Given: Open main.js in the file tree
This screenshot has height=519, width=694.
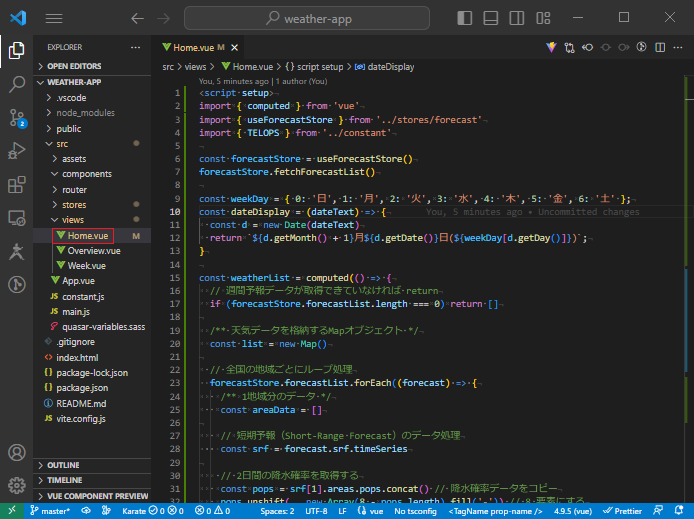Looking at the screenshot, I should point(92,312).
